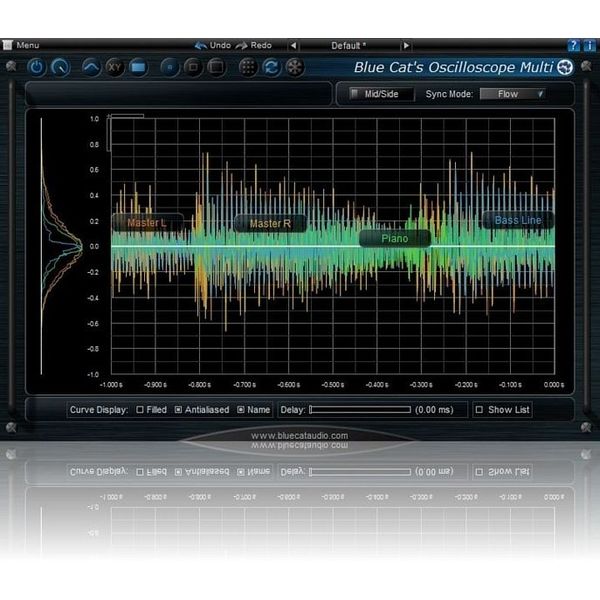600x600 pixels.
Task: Enable the Show List checkbox
Action: click(479, 410)
